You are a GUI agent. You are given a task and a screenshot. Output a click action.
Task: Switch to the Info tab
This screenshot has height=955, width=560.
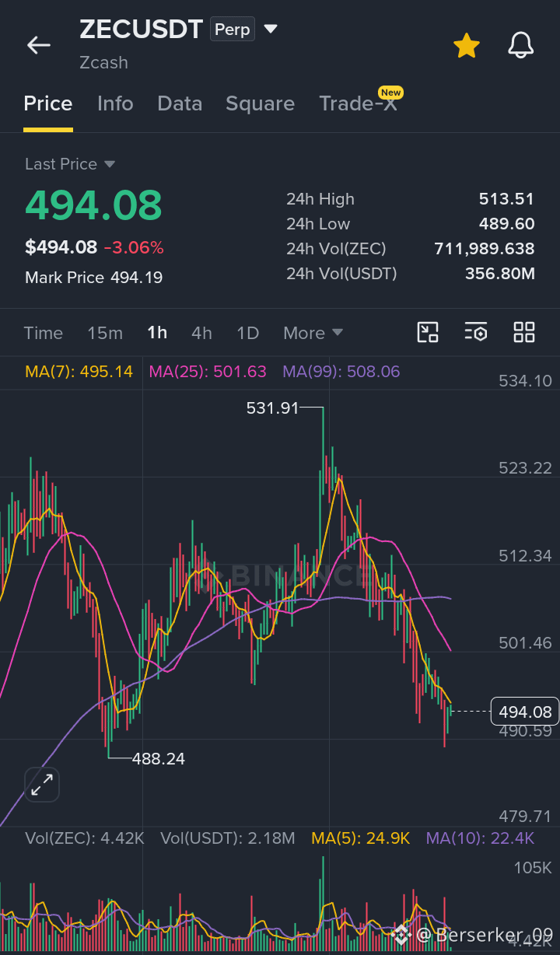coord(115,103)
